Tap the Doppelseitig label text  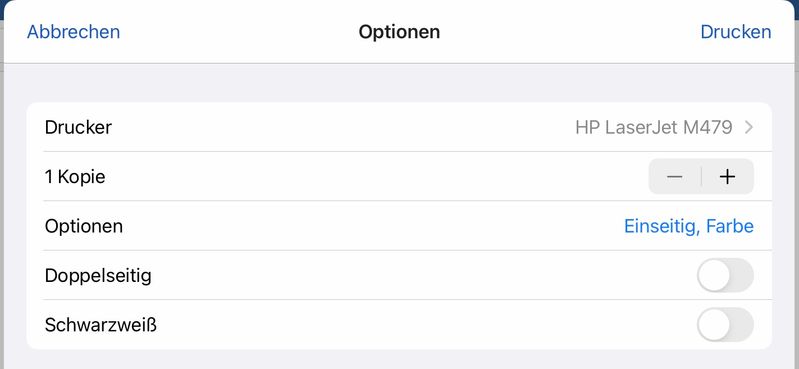tap(98, 276)
